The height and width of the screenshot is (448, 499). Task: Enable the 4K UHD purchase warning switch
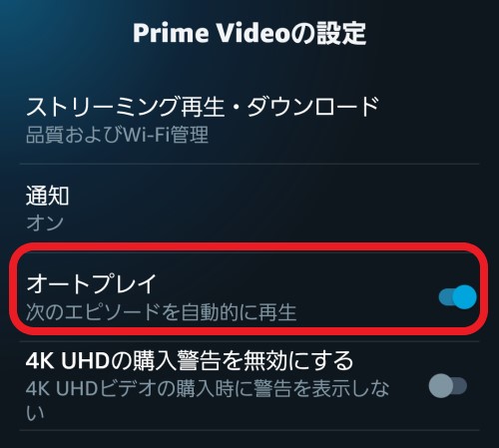point(448,386)
